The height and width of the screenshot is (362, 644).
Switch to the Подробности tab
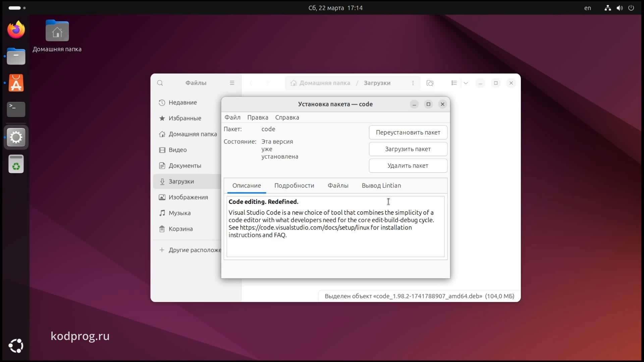(294, 185)
